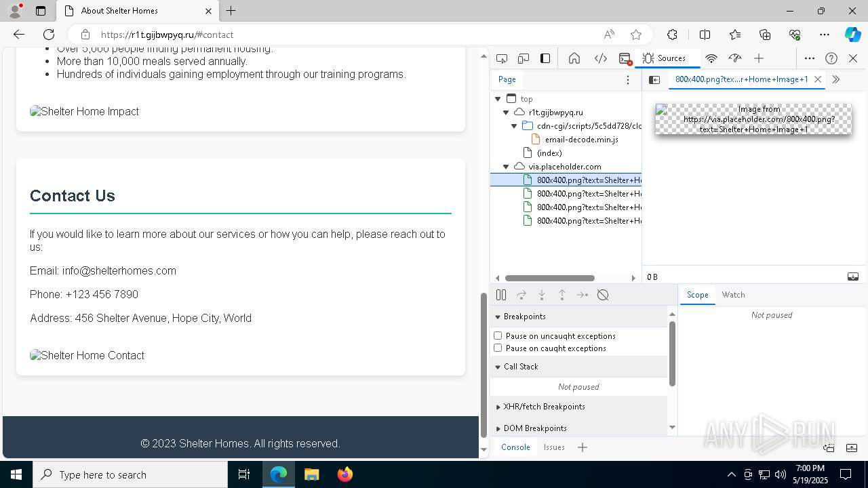This screenshot has width=868, height=488.
Task: Expand the Quick View drawer icon
Action: pyautogui.click(x=852, y=448)
